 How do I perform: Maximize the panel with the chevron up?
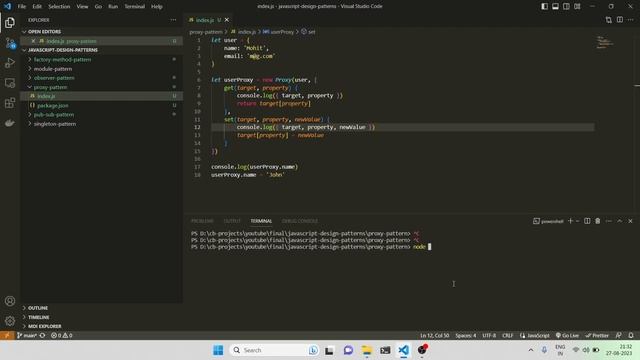click(x=620, y=221)
